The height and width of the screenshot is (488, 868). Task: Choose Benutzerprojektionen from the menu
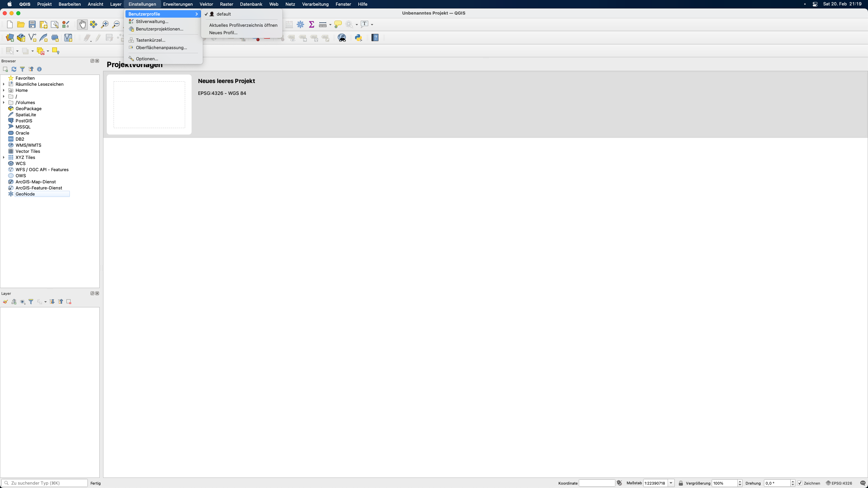pos(163,29)
